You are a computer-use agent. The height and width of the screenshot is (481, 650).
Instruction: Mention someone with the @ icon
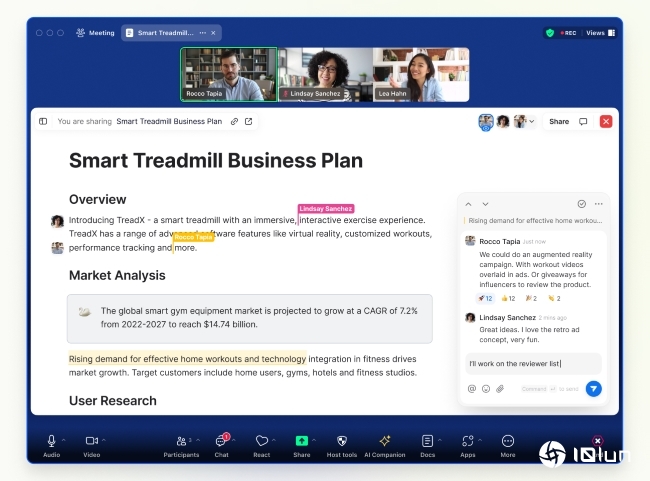point(472,389)
